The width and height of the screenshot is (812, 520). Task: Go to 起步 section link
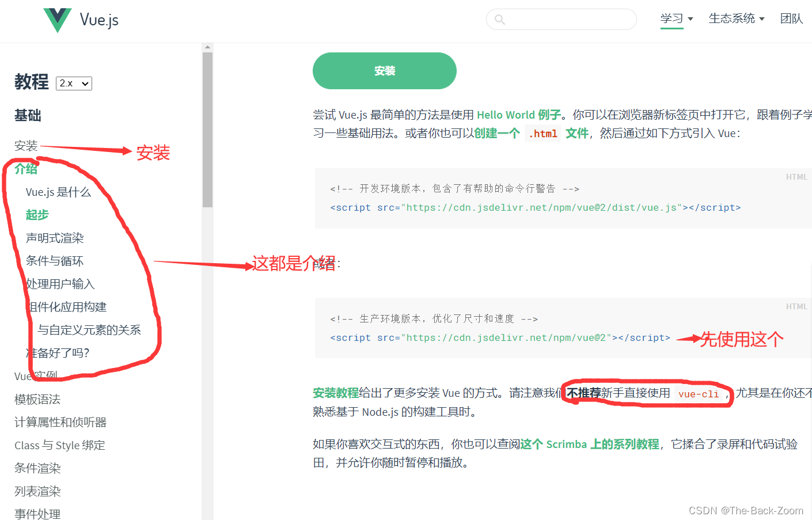point(37,215)
